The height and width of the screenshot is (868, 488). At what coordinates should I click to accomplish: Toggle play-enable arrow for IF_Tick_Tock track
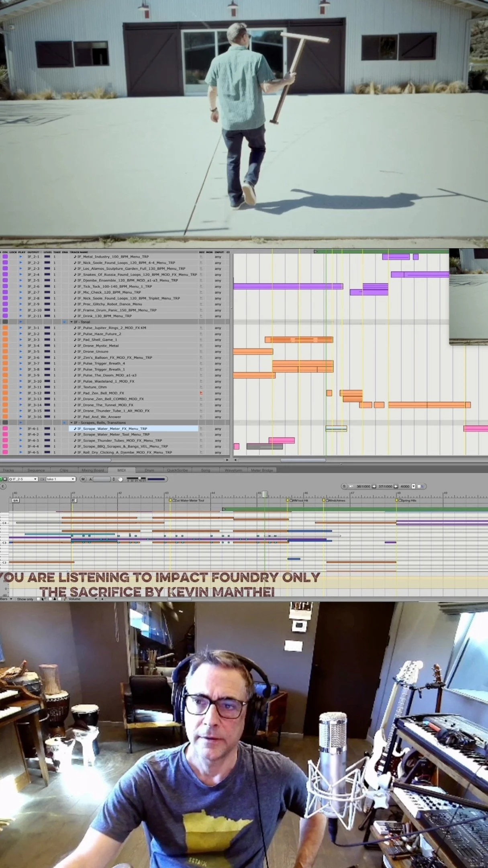[21, 286]
